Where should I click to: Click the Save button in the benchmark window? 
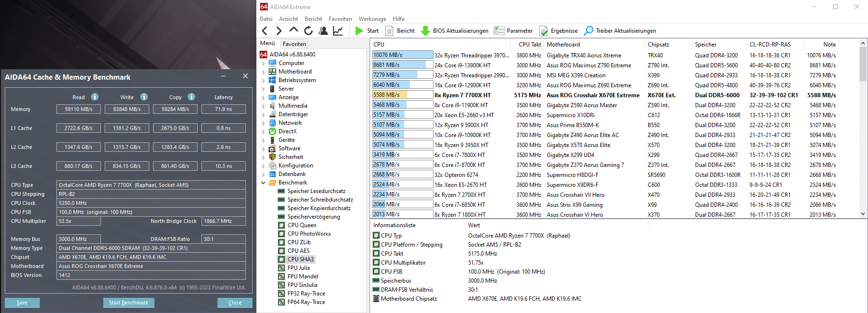point(22,303)
